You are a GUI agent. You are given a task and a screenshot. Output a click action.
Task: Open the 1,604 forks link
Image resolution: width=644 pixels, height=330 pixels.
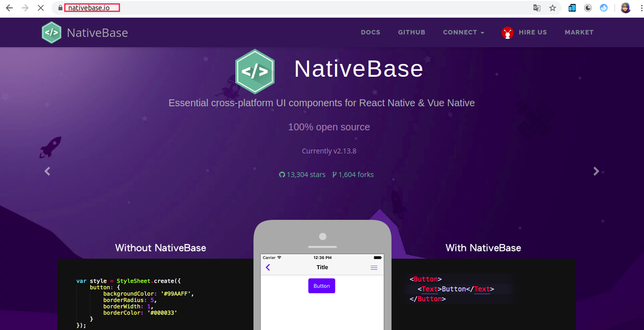tap(353, 175)
